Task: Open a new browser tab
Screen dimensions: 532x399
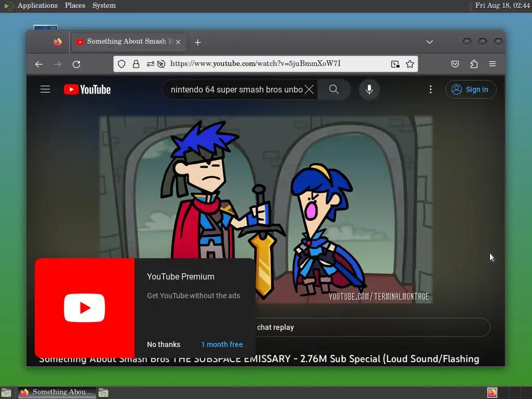Action: tap(198, 42)
